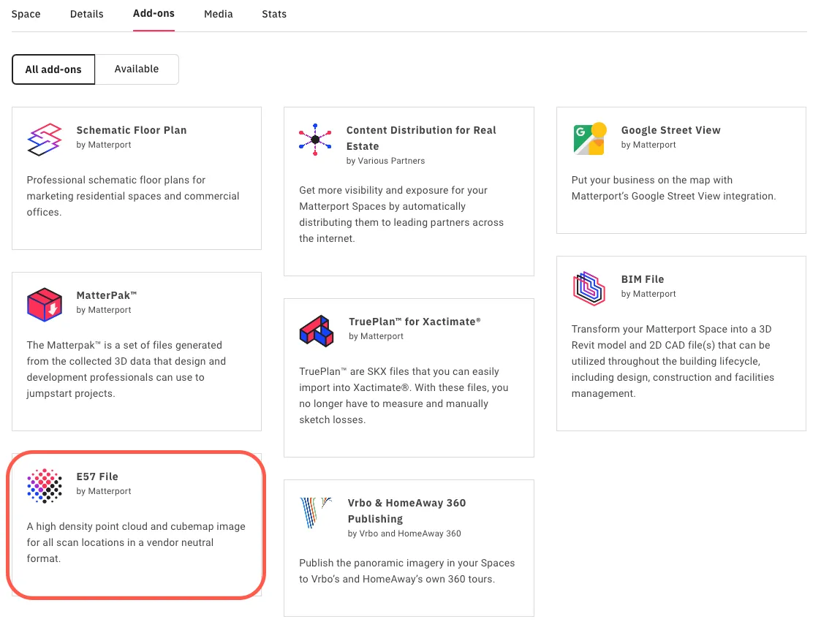Switch to the Space tab
Screen dimensions: 840x630
[26, 14]
